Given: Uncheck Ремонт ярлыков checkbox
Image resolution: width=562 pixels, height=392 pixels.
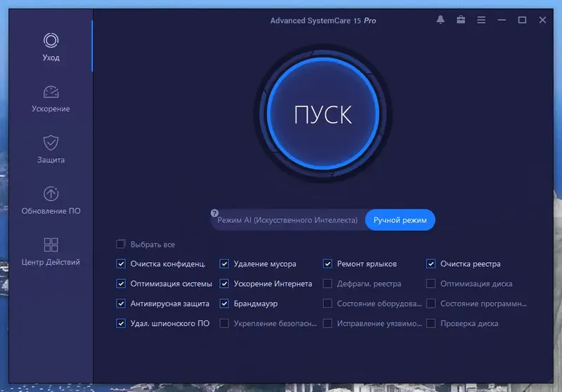Looking at the screenshot, I should (x=327, y=263).
